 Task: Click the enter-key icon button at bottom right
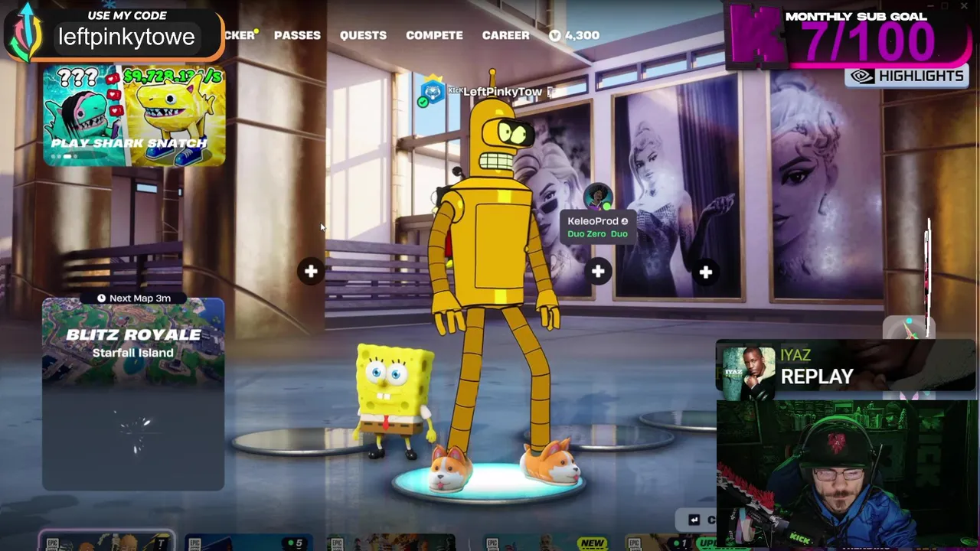click(694, 520)
